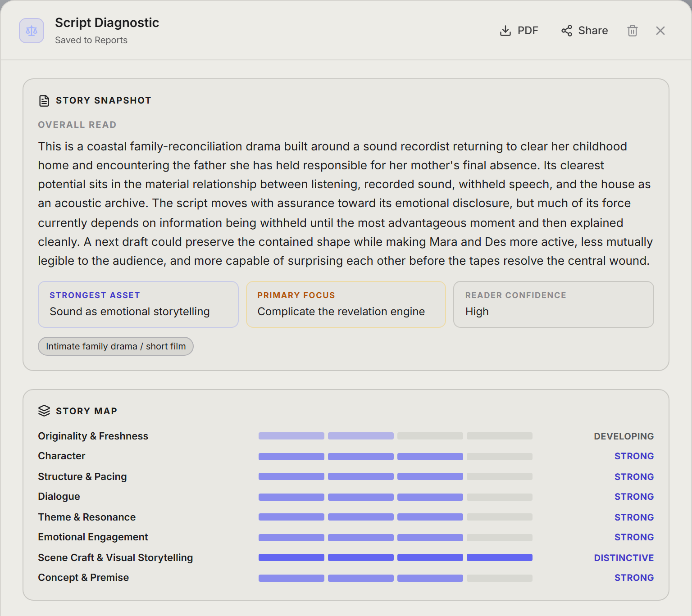Select the Strongest Asset card

tap(138, 304)
